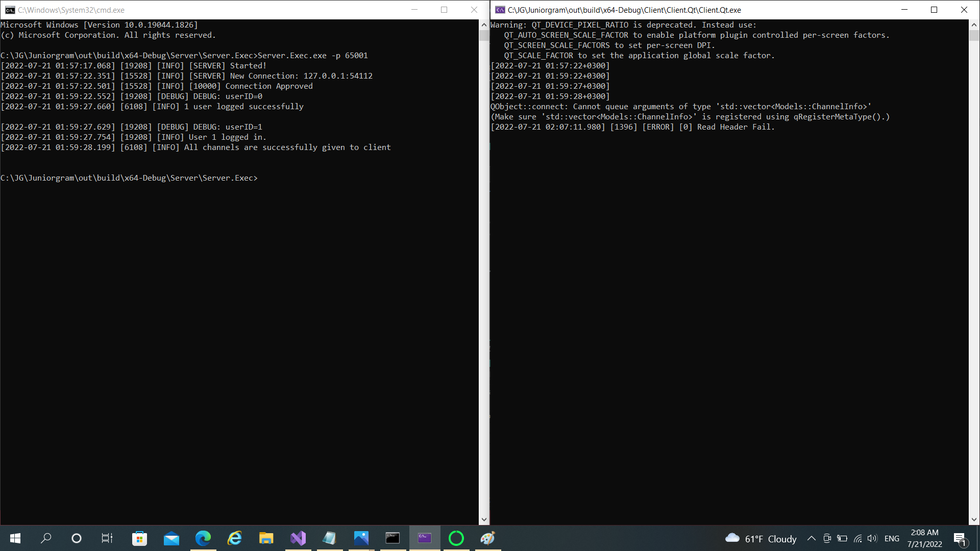Viewport: 980px width, 551px height.
Task: Open the ENG language selector
Action: click(892, 538)
